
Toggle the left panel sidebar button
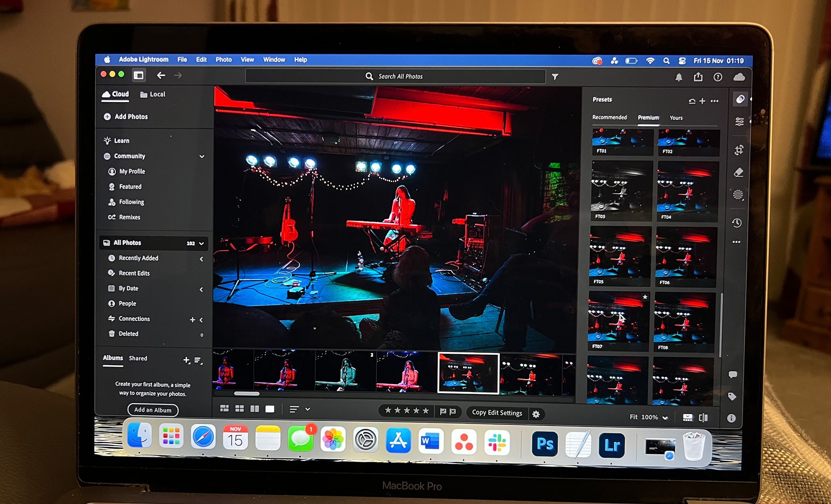(x=138, y=75)
